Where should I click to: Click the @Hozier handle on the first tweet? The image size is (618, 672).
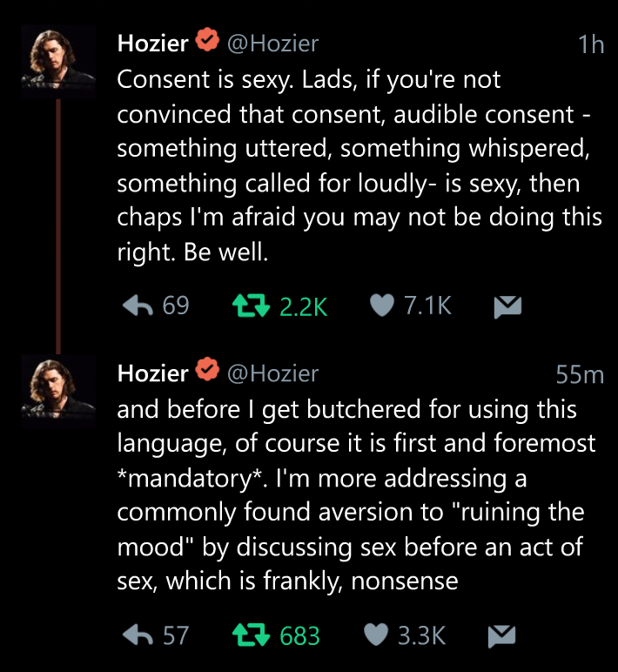click(272, 43)
